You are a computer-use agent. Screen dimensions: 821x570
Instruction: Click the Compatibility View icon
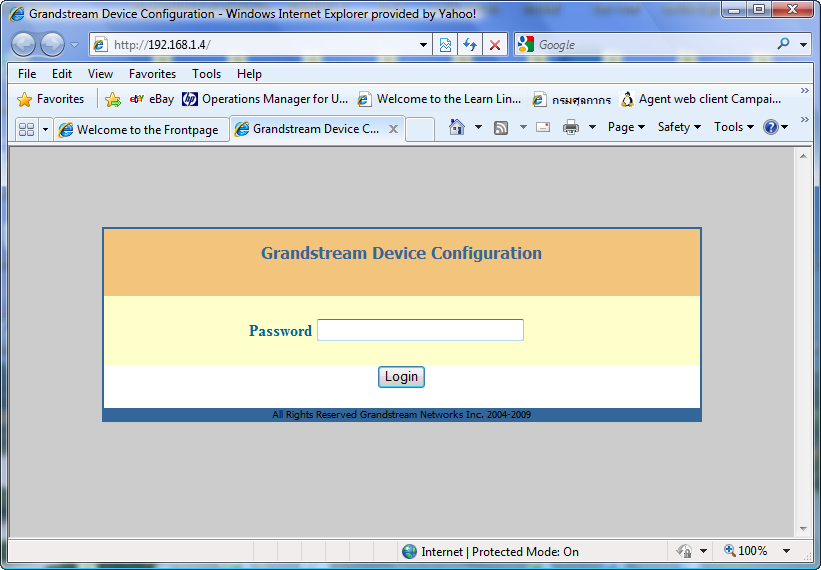(445, 45)
